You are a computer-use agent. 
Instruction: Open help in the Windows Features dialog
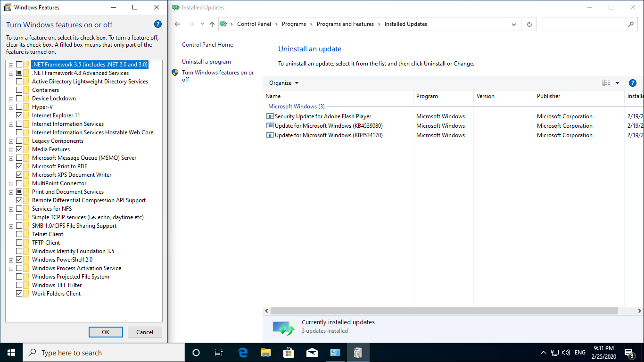[x=158, y=25]
